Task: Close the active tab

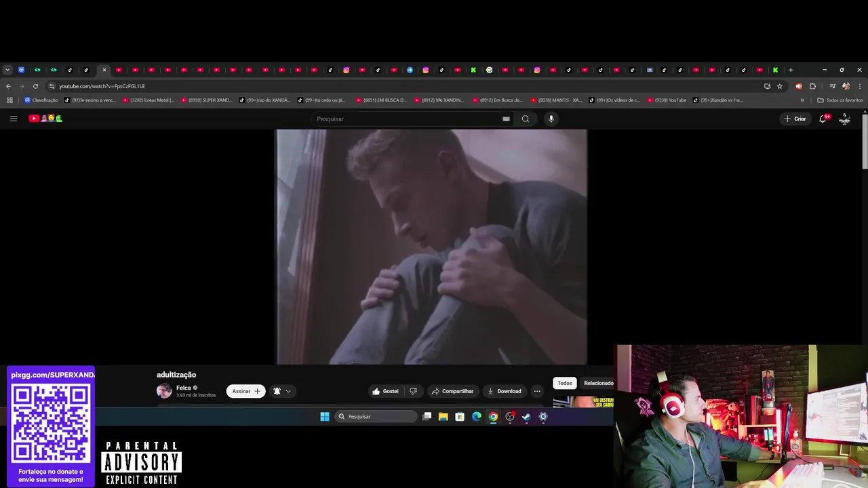Action: click(x=104, y=70)
